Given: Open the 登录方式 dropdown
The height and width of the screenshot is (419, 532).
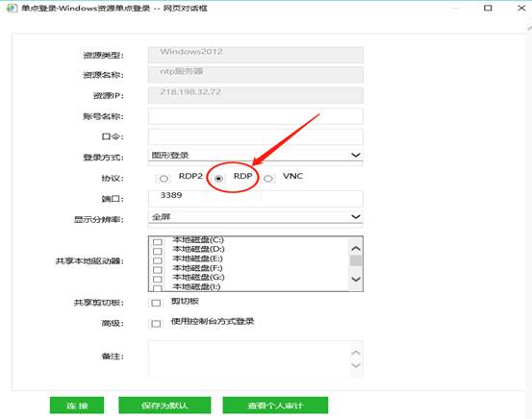Looking at the screenshot, I should 255,156.
